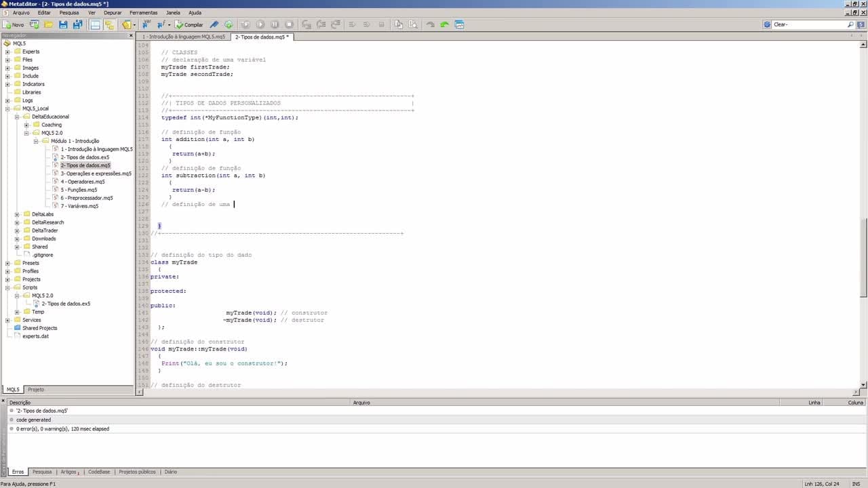The image size is (868, 488).
Task: Open the Ferramentas menu
Action: pyautogui.click(x=143, y=12)
